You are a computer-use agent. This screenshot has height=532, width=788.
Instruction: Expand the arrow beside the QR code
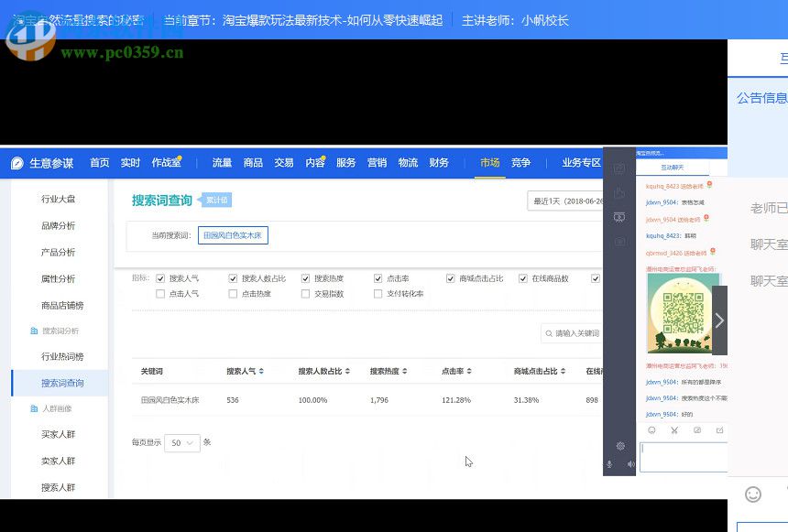[719, 320]
